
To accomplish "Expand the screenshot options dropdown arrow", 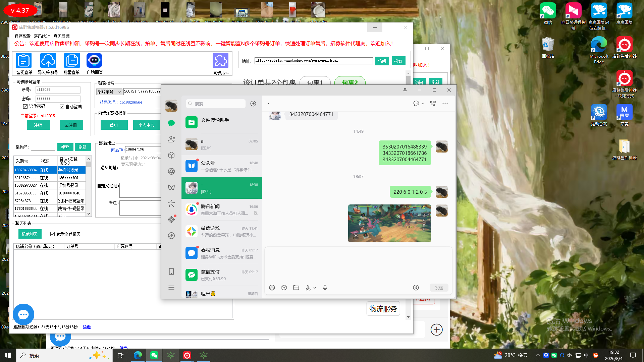I will click(x=315, y=288).
